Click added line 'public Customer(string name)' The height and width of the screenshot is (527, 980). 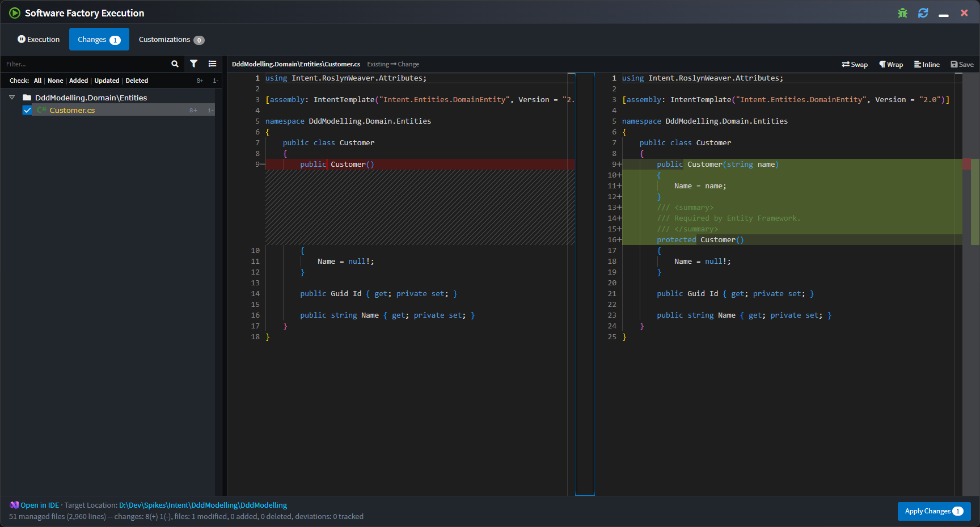click(792, 165)
